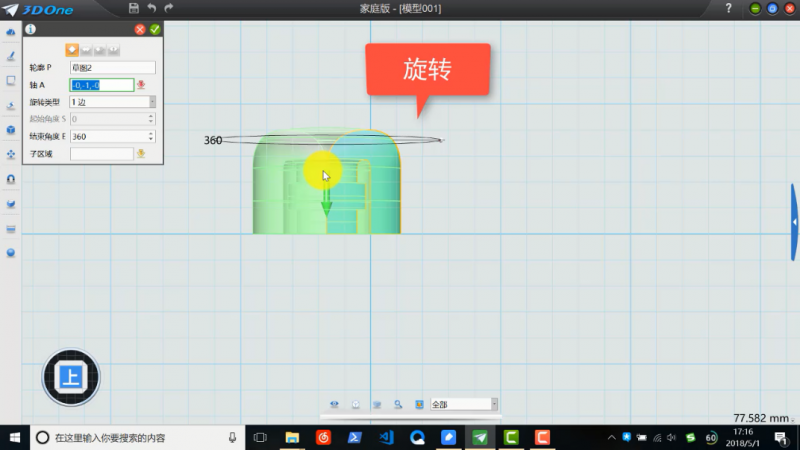Click the zoom magnifier icon
The height and width of the screenshot is (450, 800).
(x=398, y=404)
